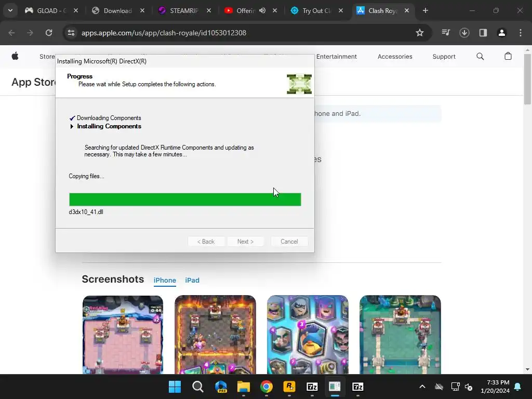Open File Explorer from taskbar
This screenshot has height=399, width=532.
tap(244, 387)
